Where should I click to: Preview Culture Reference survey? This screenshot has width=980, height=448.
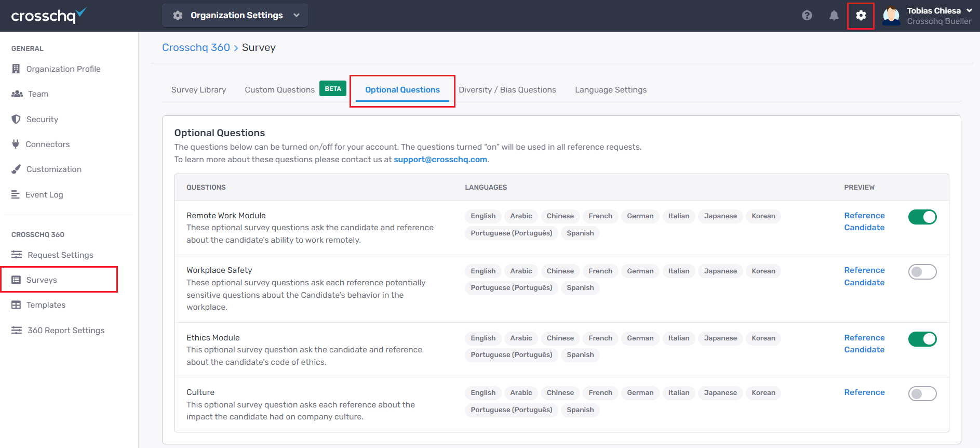864,392
